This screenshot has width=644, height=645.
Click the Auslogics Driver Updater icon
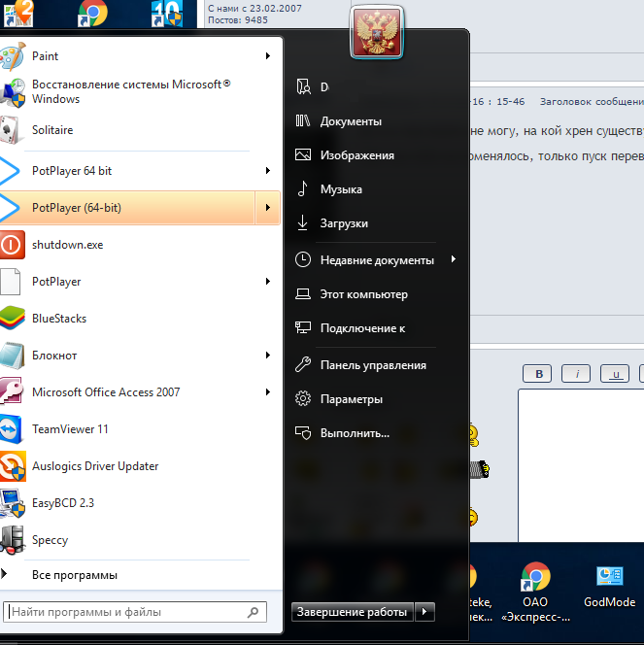(x=13, y=466)
